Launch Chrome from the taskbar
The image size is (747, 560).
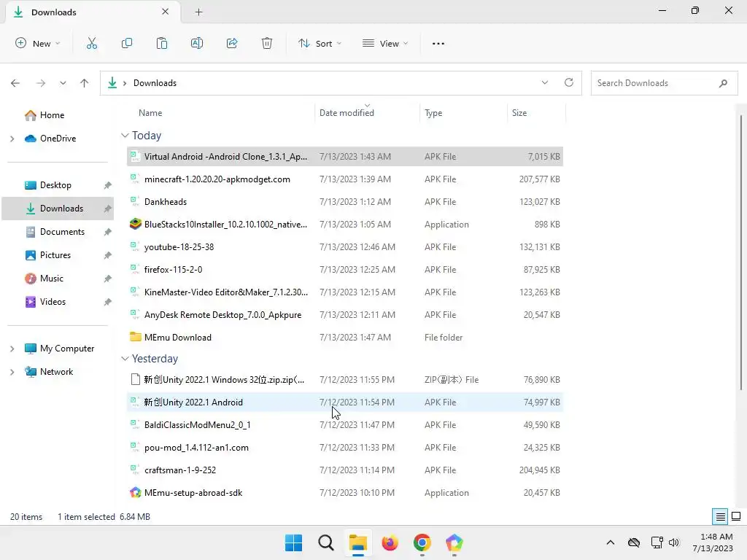pyautogui.click(x=422, y=542)
